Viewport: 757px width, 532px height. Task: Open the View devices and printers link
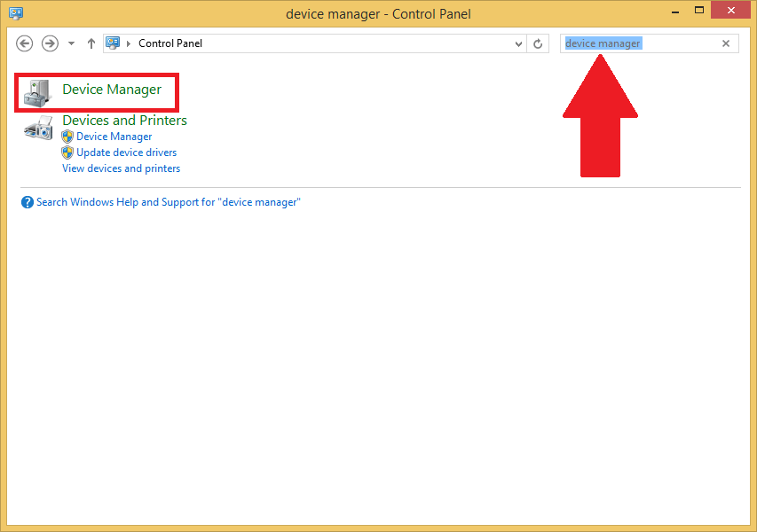click(121, 168)
